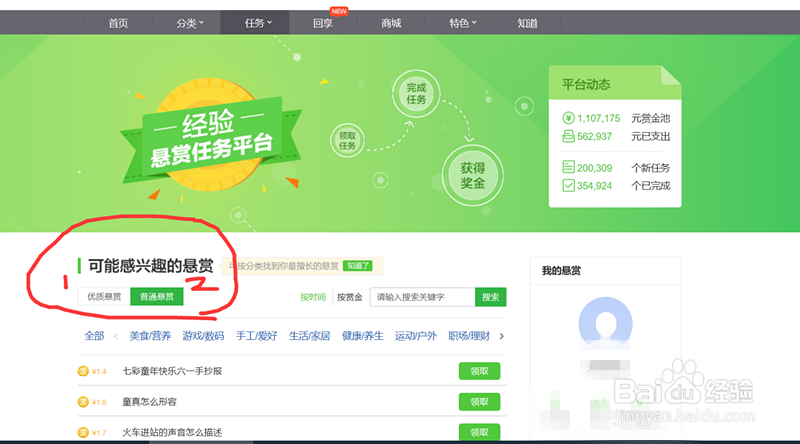Select the 健康/养生 category
Screen dimensions: 800x444
pos(362,336)
